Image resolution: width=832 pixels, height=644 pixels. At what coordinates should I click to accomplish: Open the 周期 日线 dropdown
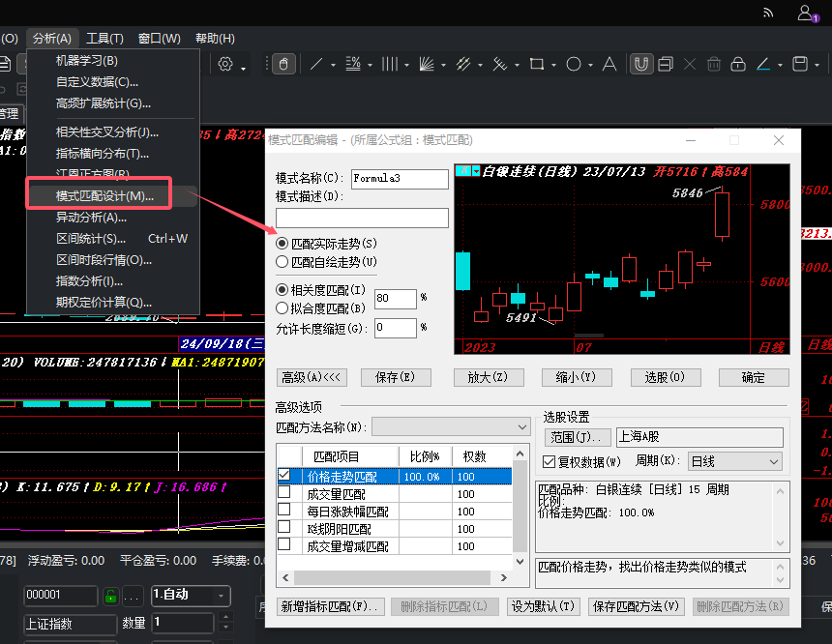tap(734, 461)
